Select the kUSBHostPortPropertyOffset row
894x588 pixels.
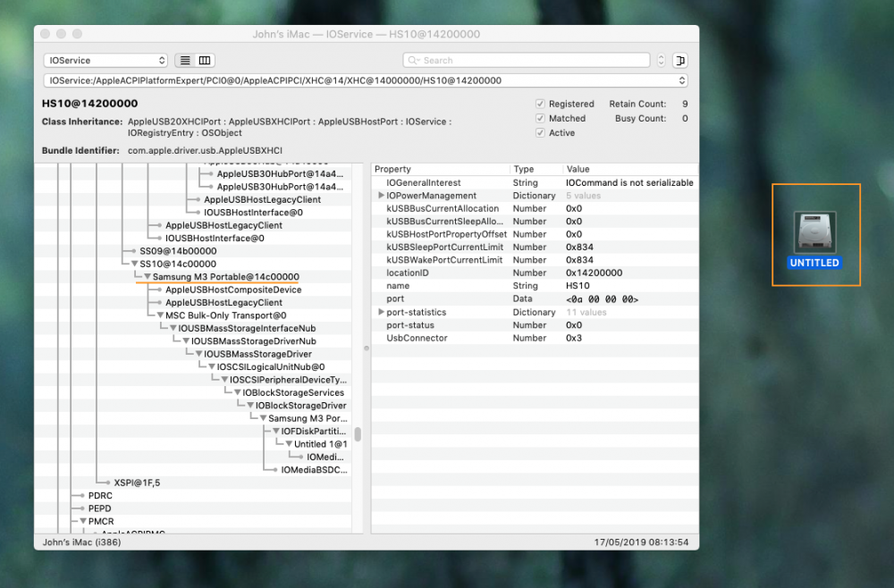point(535,234)
